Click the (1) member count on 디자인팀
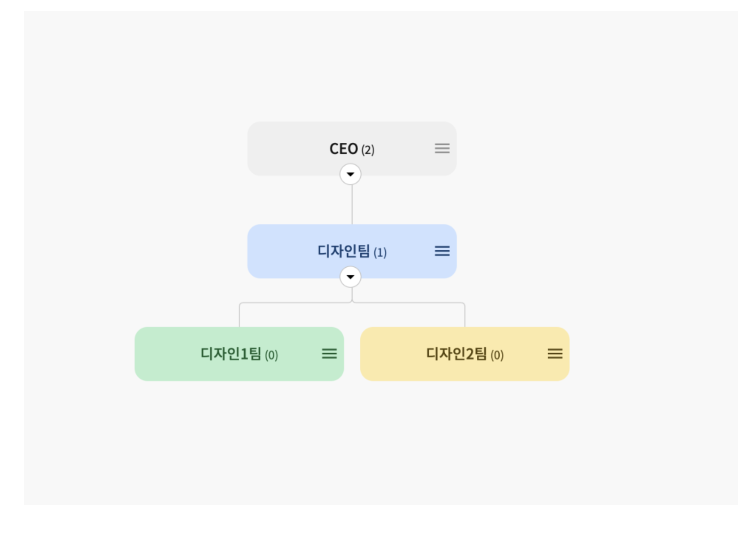 [380, 253]
